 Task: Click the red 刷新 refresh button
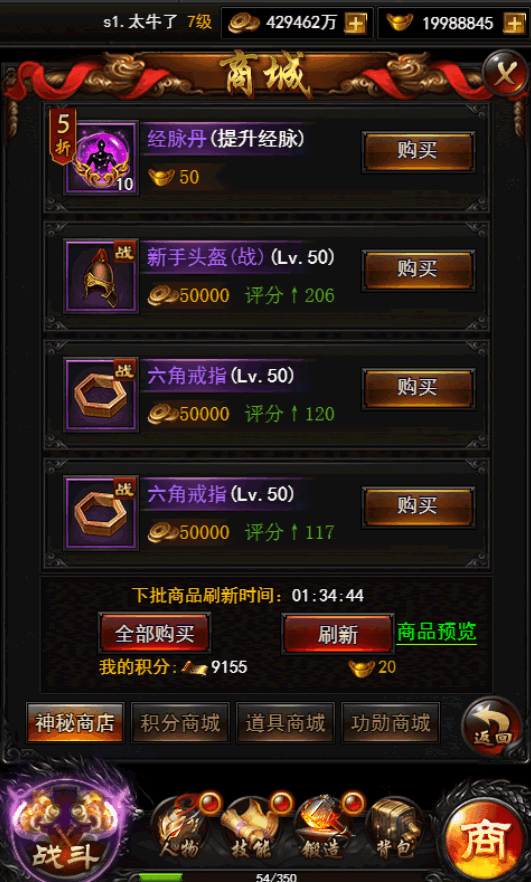[338, 634]
